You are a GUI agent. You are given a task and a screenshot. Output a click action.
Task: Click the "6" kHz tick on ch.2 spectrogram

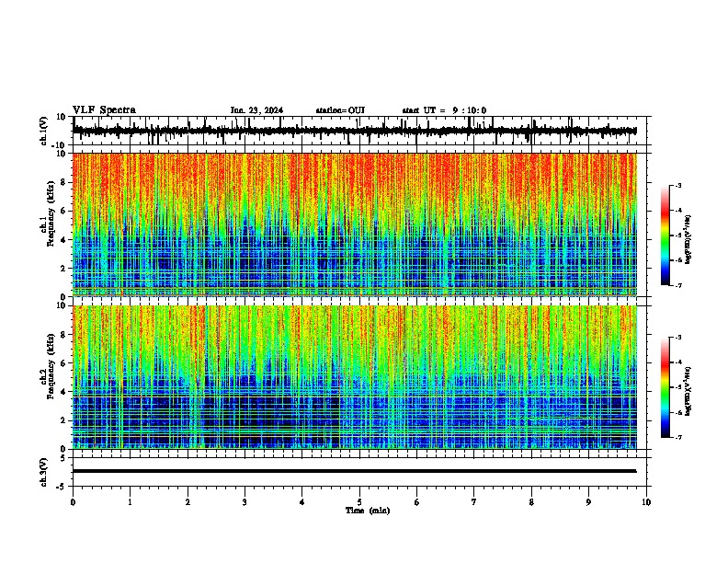[64, 362]
